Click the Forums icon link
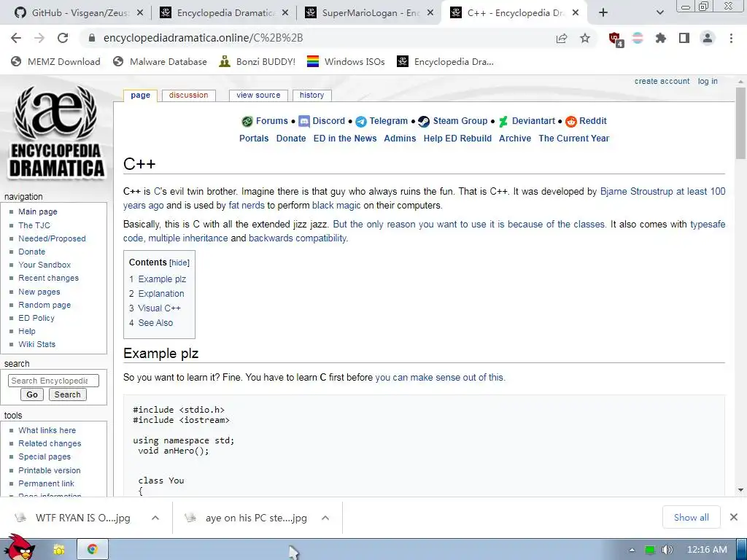Screen dimensions: 747x560 pos(247,122)
